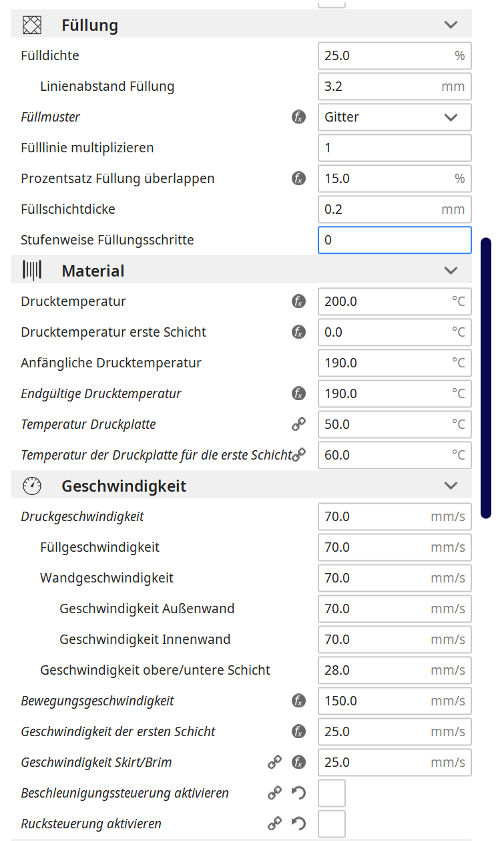The width and height of the screenshot is (504, 841).
Task: Click reset arrow for Rucksteuerung aktivieren
Action: (x=298, y=824)
